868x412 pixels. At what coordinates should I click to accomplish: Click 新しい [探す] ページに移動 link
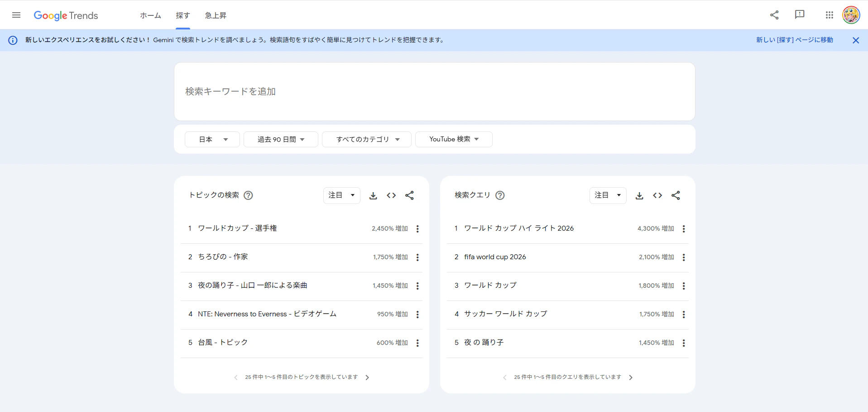coord(795,40)
